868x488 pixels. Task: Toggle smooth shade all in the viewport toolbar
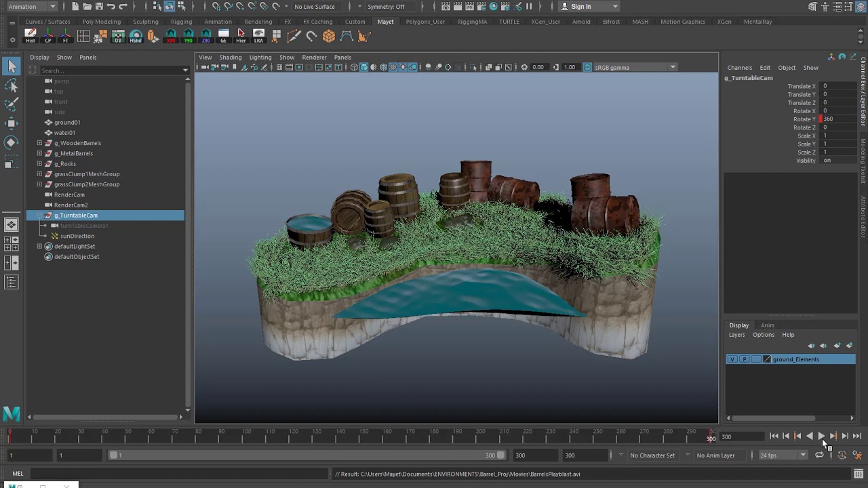click(363, 67)
